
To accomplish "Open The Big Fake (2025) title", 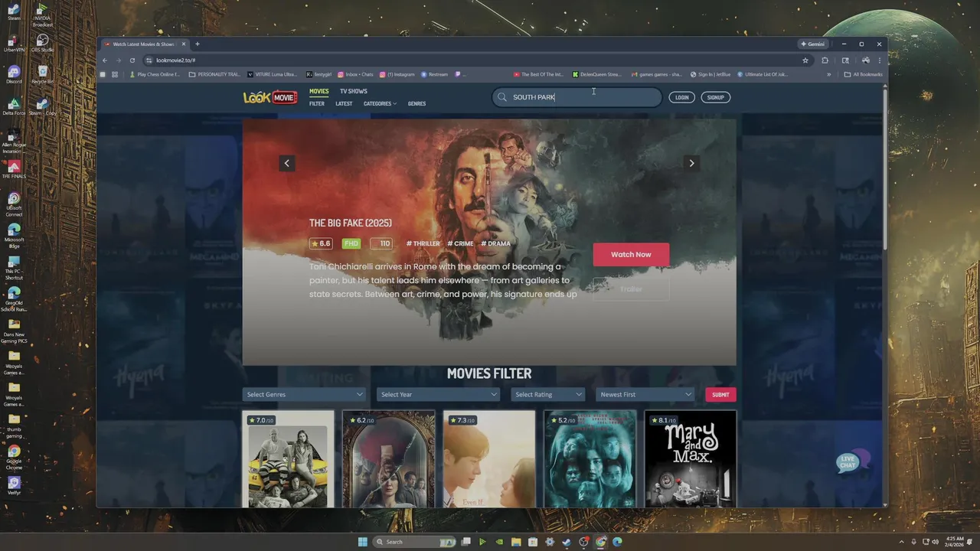I will [351, 223].
